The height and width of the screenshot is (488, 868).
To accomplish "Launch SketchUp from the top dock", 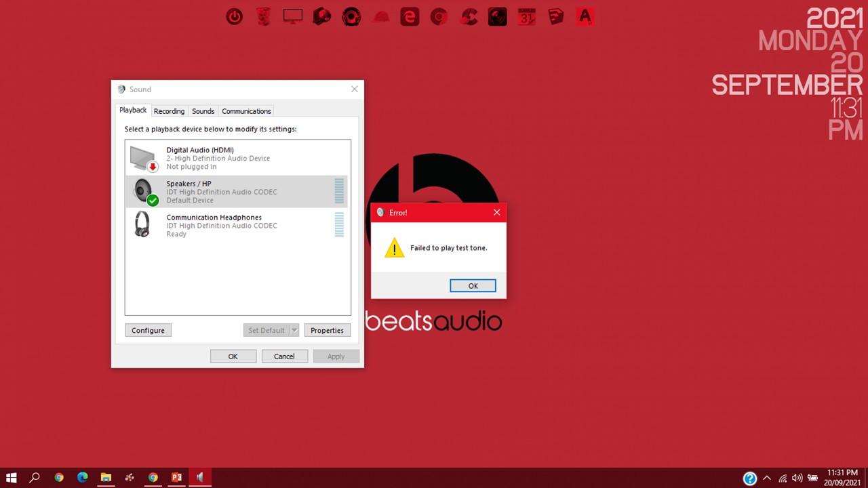I will tap(556, 16).
